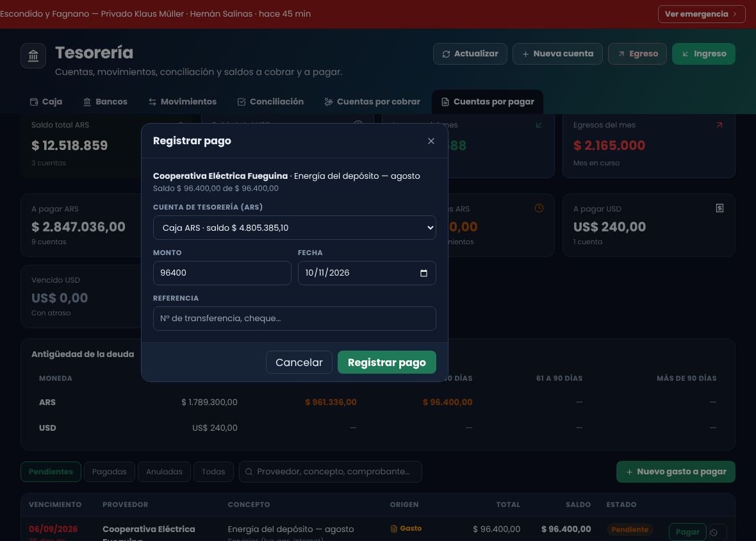Screen dimensions: 756x541
Task: Click the $ 961.336,00 aging amount
Action: point(331,402)
